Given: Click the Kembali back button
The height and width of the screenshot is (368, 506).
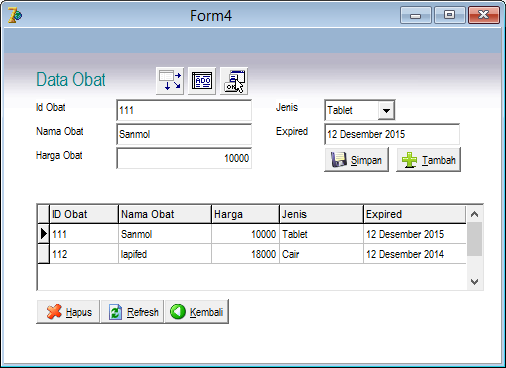Looking at the screenshot, I should point(197,312).
